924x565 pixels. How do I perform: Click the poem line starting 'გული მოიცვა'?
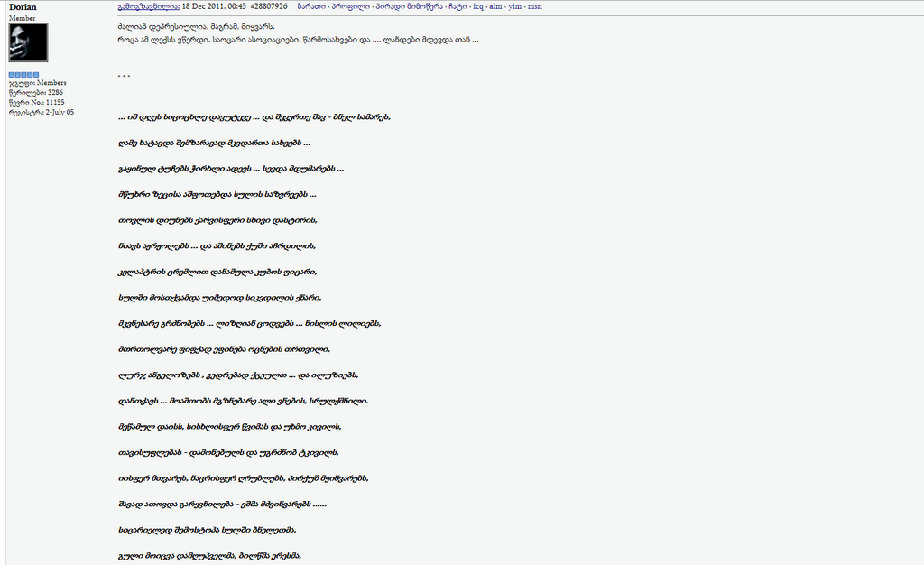(209, 556)
